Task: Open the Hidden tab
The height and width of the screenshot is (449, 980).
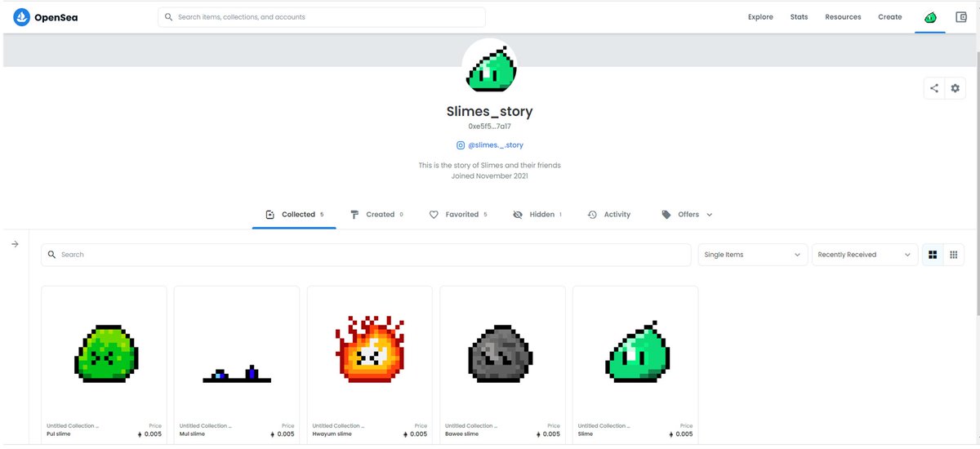Action: pyautogui.click(x=537, y=215)
